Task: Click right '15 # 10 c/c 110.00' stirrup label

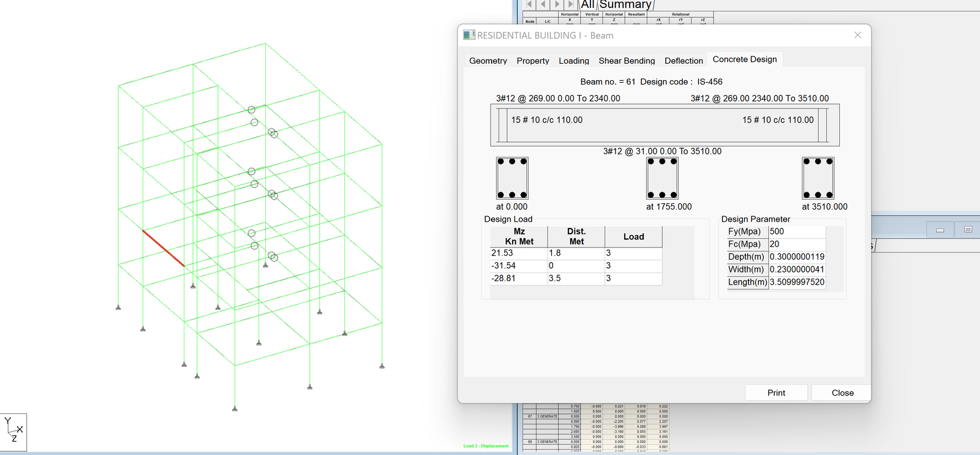Action: pyautogui.click(x=778, y=120)
